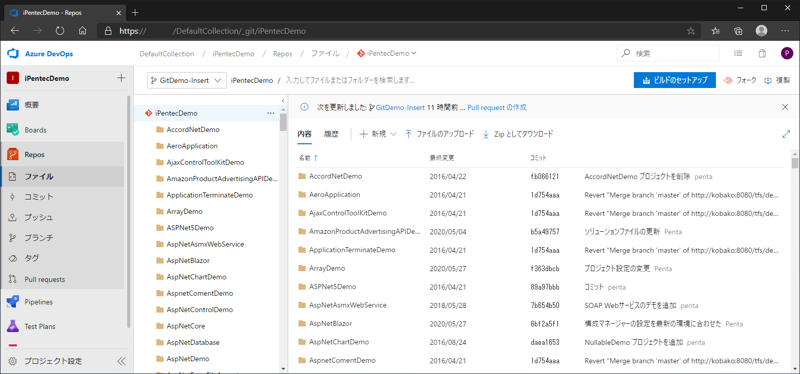Click the file or folder search path field

pos(349,80)
